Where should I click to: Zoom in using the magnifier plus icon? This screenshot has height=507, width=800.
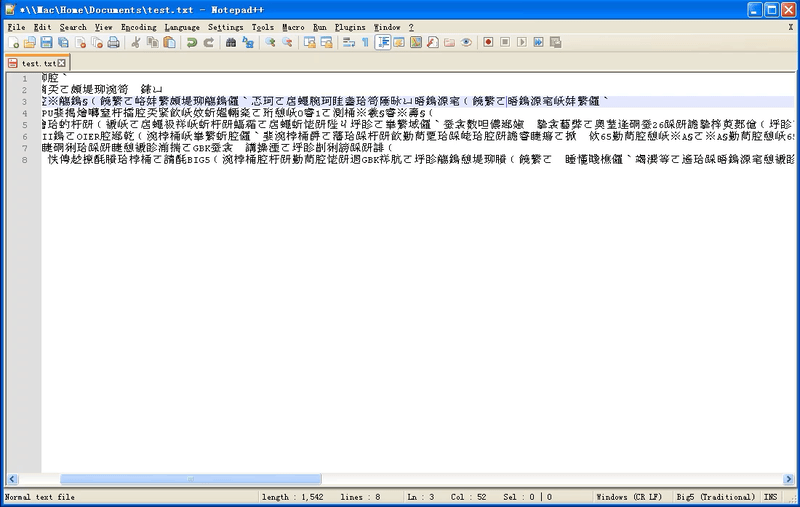tap(270, 43)
